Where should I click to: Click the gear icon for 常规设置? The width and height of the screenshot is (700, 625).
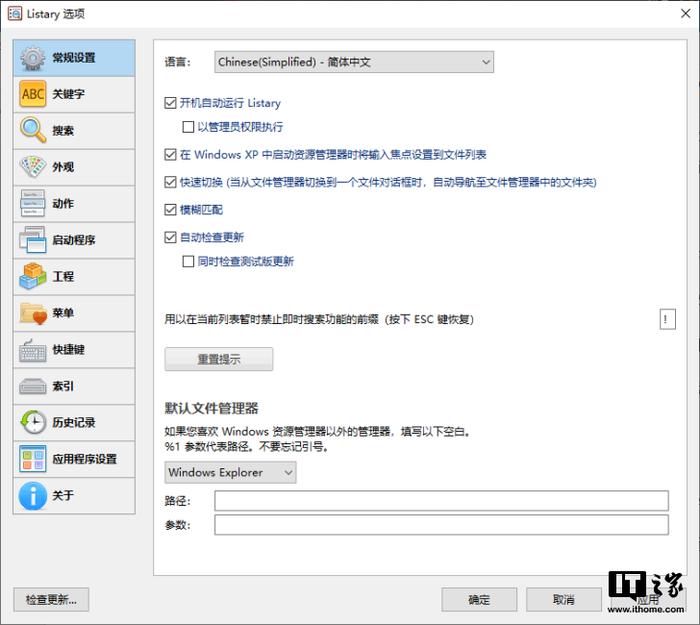click(x=33, y=58)
